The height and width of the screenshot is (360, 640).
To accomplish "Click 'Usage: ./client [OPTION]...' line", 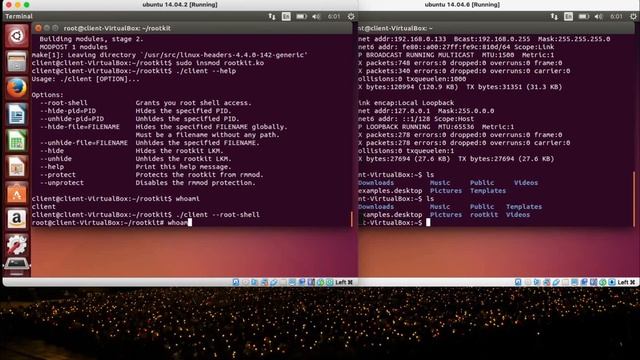I will [x=85, y=79].
